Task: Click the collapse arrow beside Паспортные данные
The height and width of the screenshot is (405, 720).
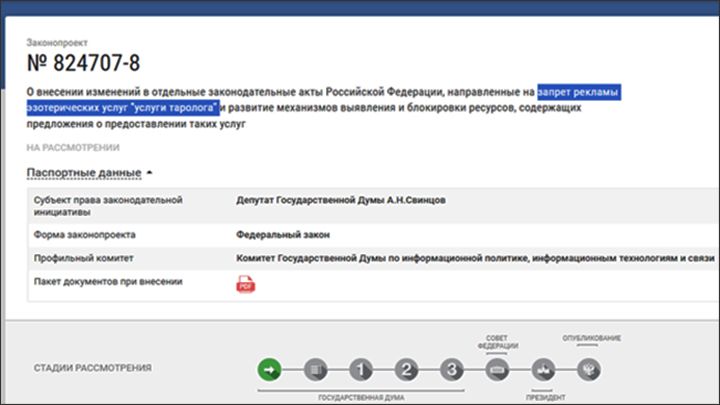Action: tap(150, 172)
